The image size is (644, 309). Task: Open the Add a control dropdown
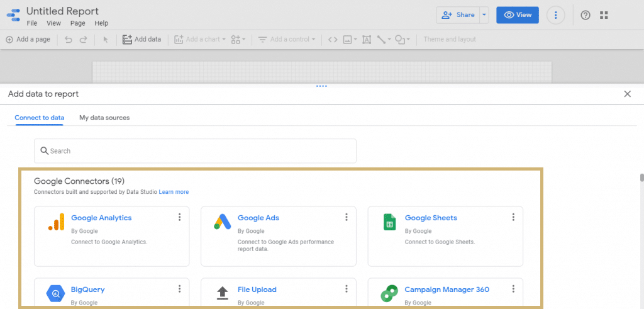coord(287,40)
